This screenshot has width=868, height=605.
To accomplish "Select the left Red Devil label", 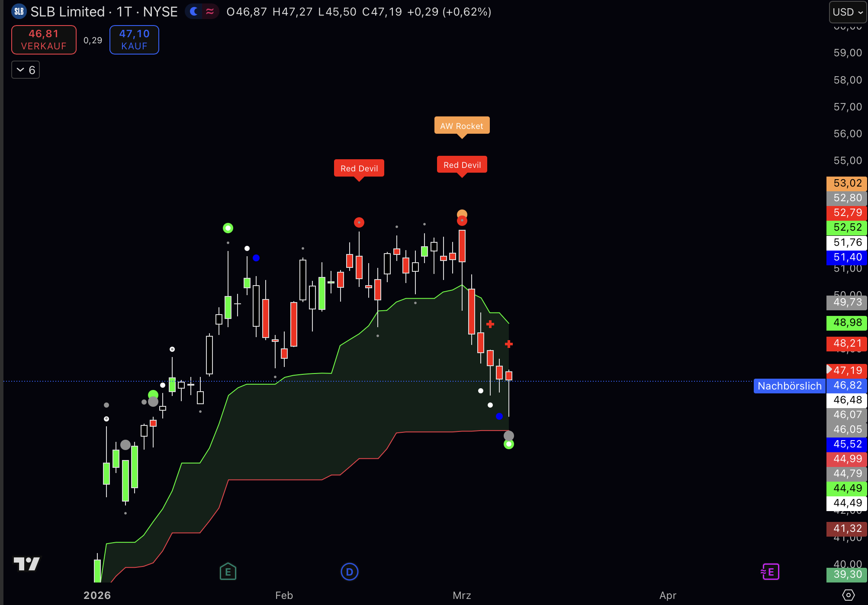I will pyautogui.click(x=359, y=168).
